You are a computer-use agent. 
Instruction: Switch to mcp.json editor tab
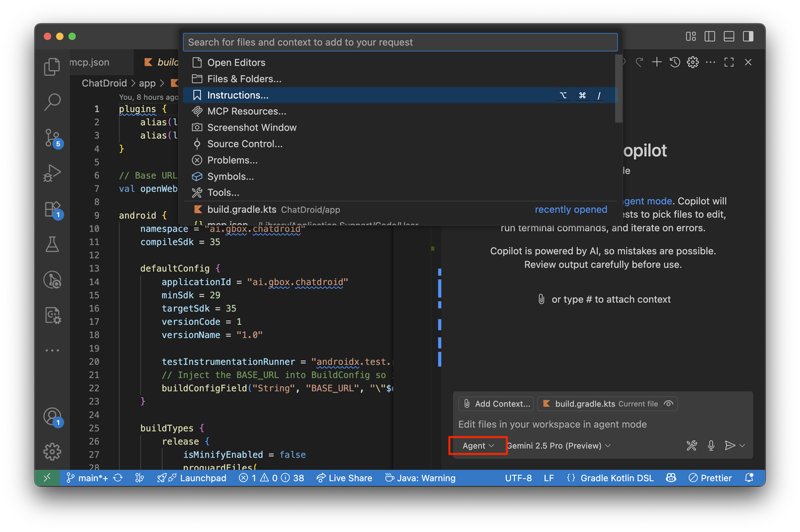click(89, 62)
